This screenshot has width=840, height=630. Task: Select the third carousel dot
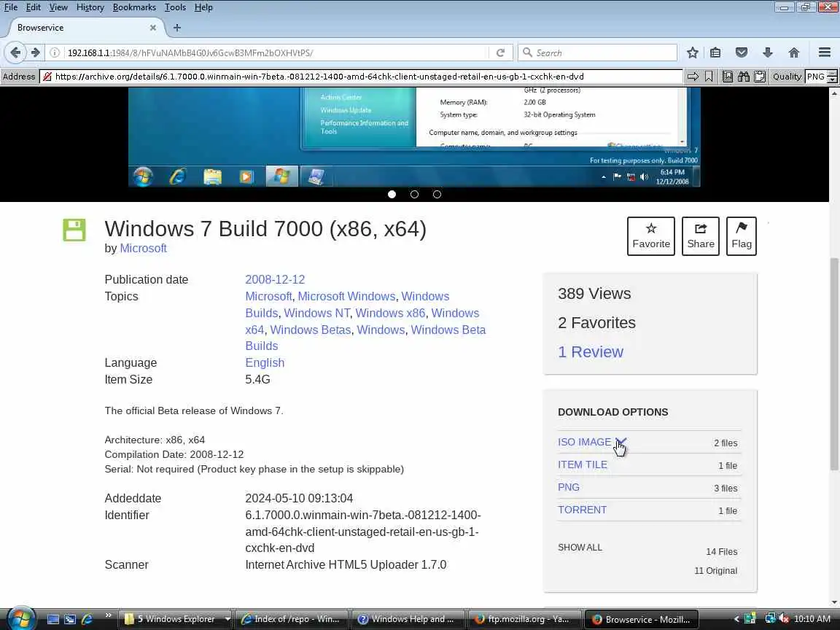pyautogui.click(x=437, y=195)
